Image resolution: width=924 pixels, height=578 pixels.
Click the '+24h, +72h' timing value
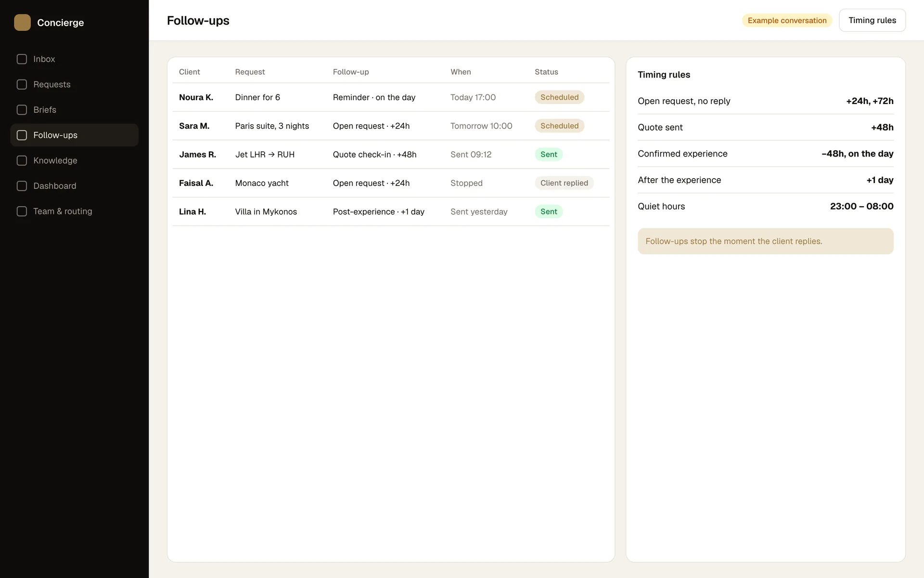tap(870, 101)
